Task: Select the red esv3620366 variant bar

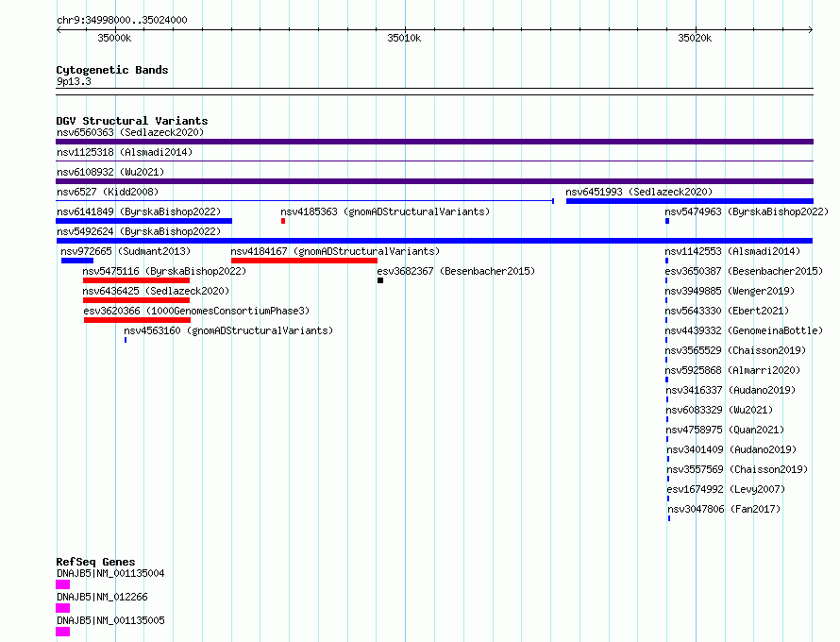Action: [x=137, y=320]
